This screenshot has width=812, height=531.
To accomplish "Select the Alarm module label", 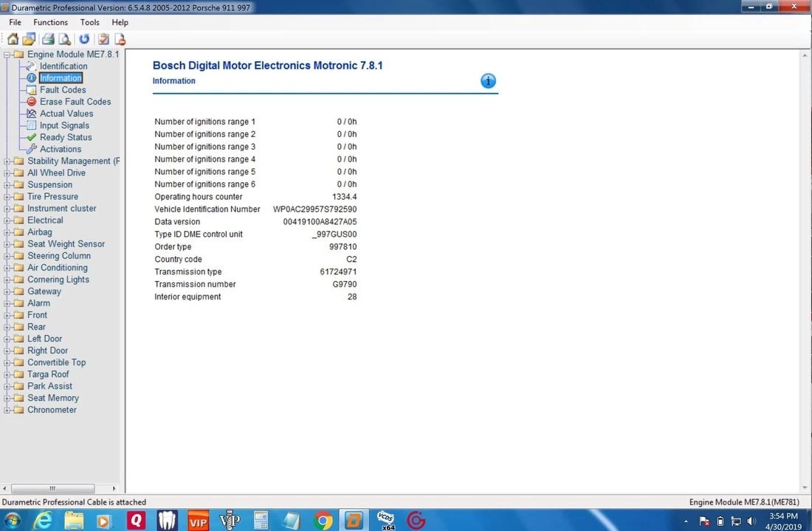I will [38, 303].
